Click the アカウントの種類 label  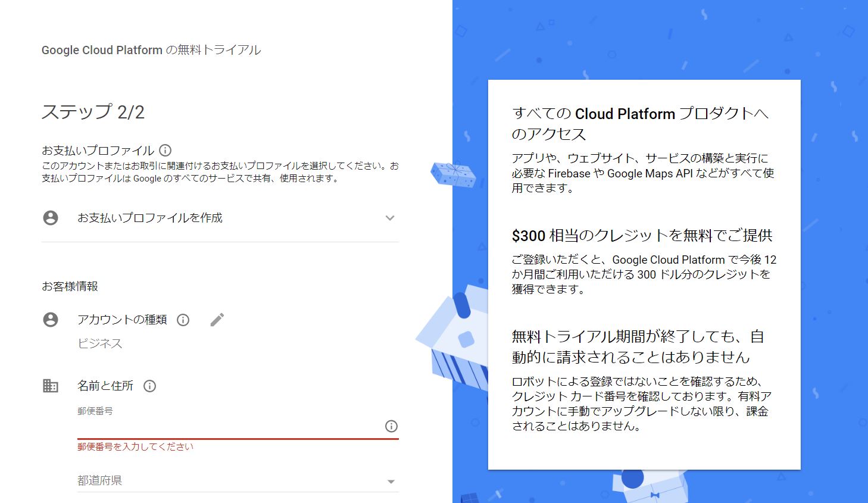point(122,320)
